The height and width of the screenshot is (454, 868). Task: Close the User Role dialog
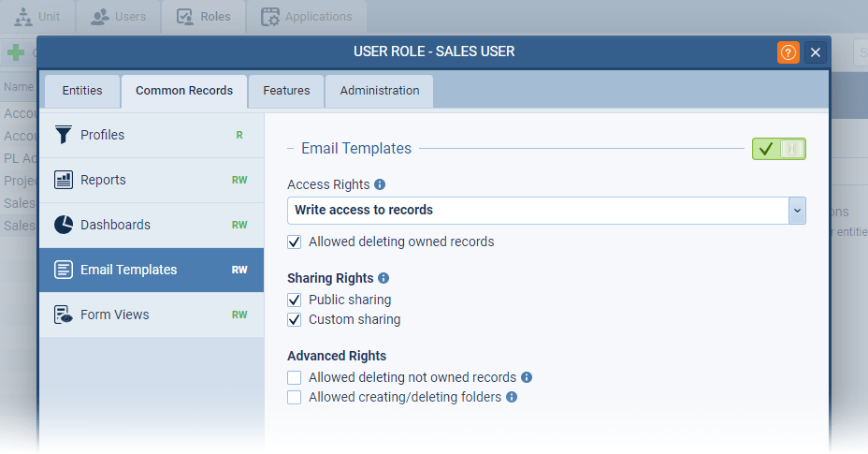click(816, 52)
